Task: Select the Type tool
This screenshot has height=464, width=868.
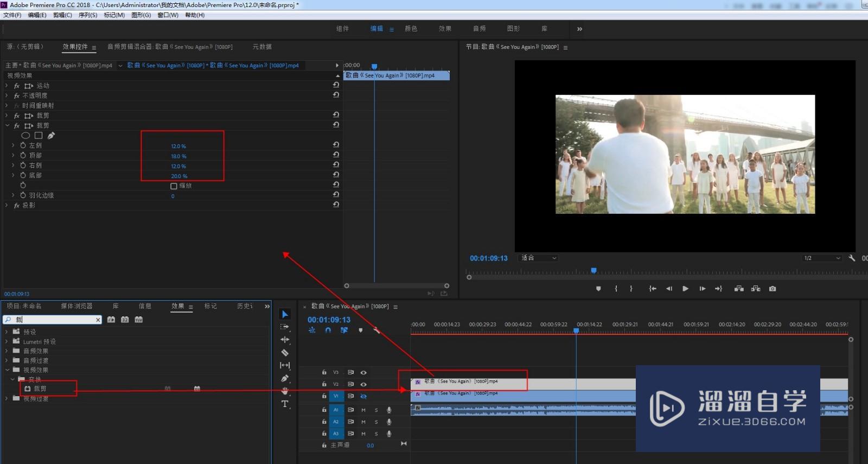Action: point(285,404)
